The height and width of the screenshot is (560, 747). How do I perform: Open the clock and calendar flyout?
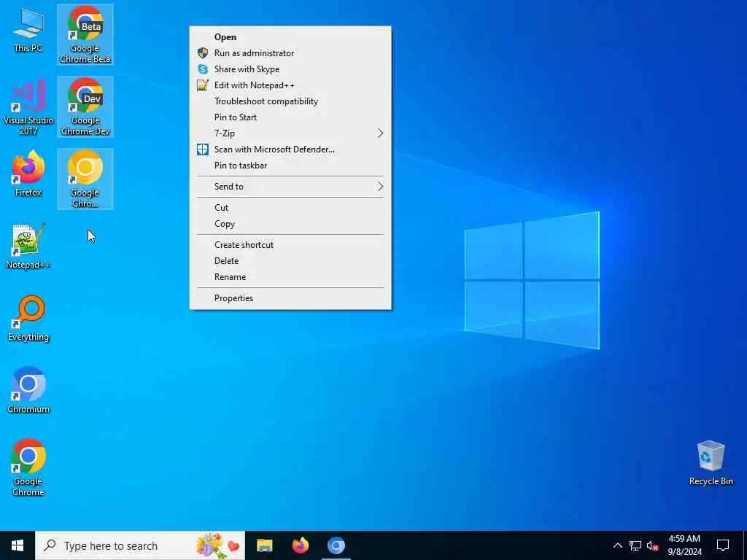684,545
